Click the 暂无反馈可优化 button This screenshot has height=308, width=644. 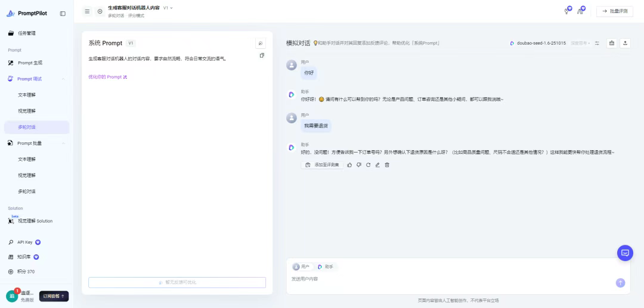[177, 282]
